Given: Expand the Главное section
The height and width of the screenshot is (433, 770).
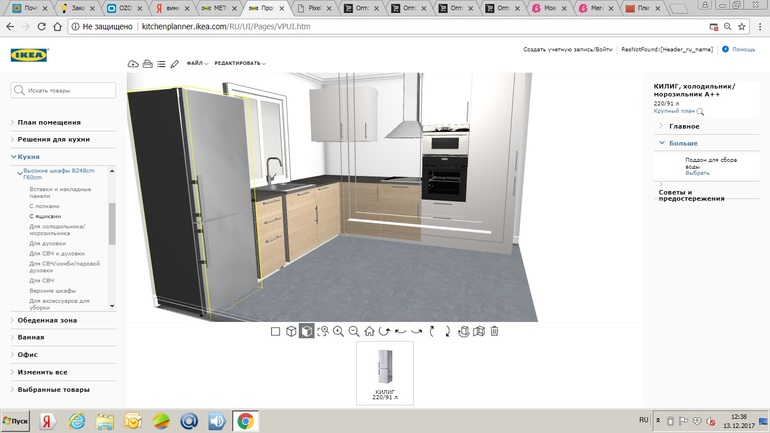Looking at the screenshot, I should pos(684,127).
